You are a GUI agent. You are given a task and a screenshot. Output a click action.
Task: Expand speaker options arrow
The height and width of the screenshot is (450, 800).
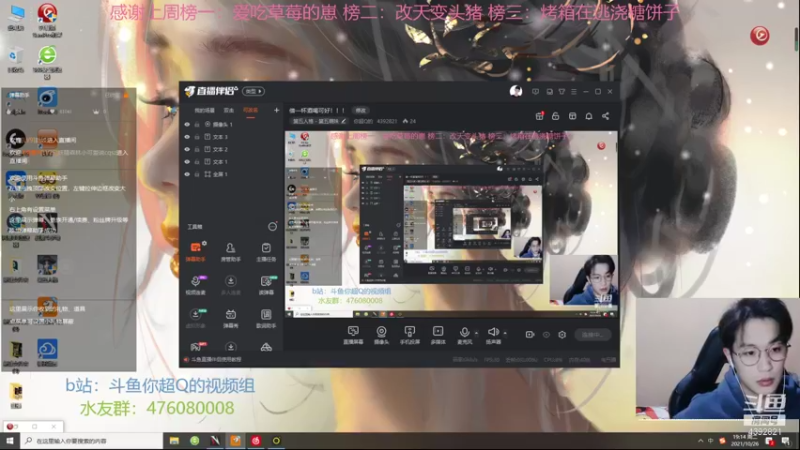(505, 333)
